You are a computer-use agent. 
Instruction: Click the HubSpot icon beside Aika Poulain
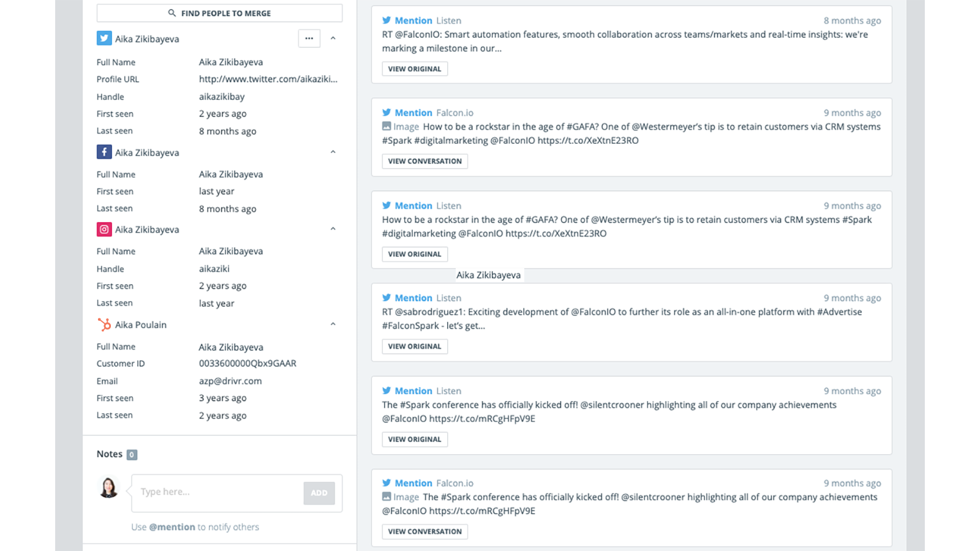tap(104, 324)
